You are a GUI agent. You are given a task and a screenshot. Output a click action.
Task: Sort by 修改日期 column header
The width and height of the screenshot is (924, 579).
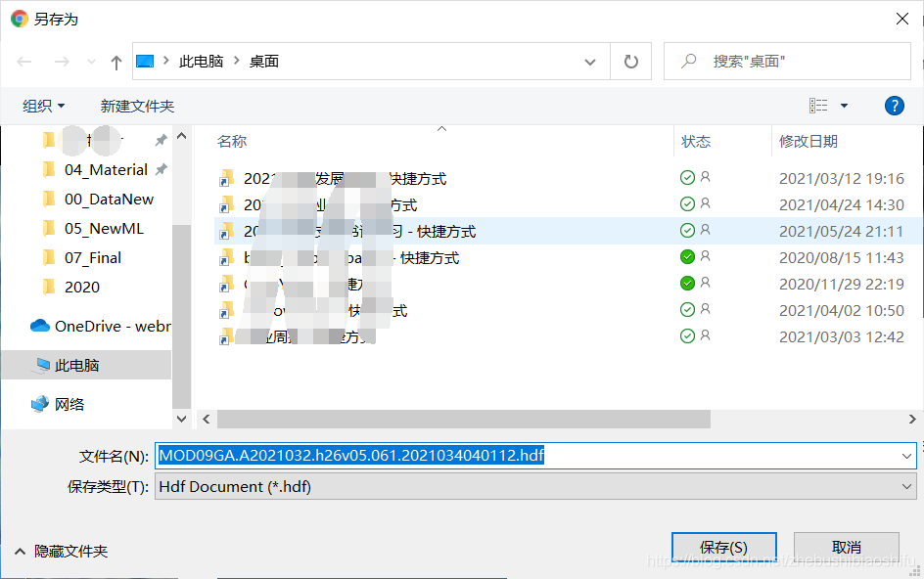(x=808, y=142)
